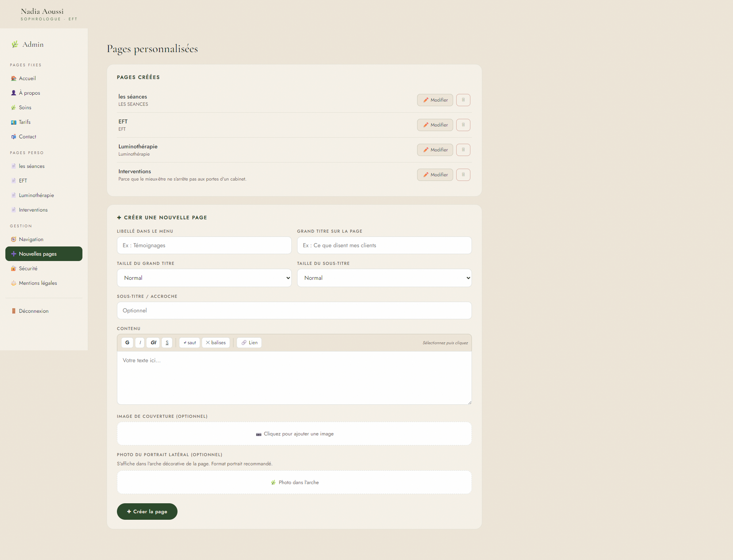Focus the 'Libellé dans le menu' field

pos(204,245)
